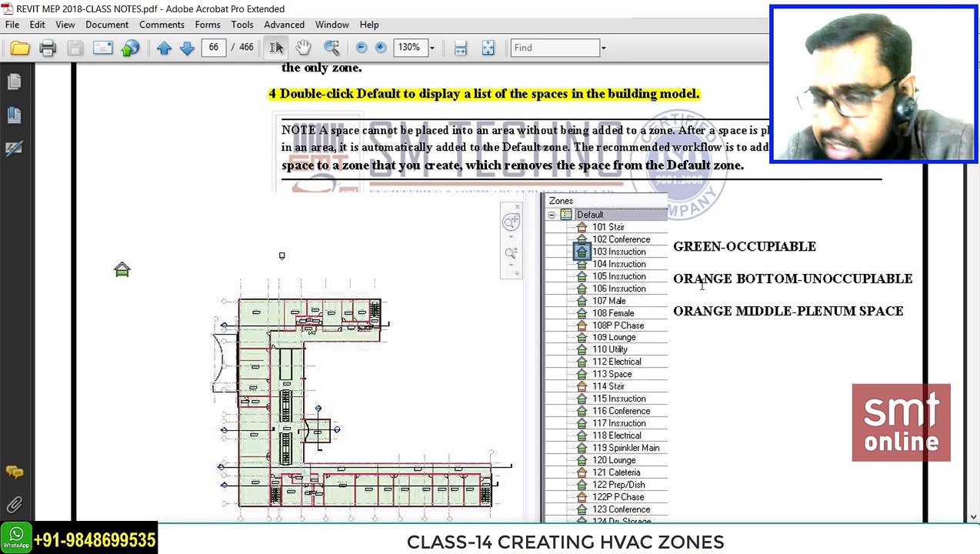Select 113 Space in zones list
The image size is (980, 554).
(612, 374)
